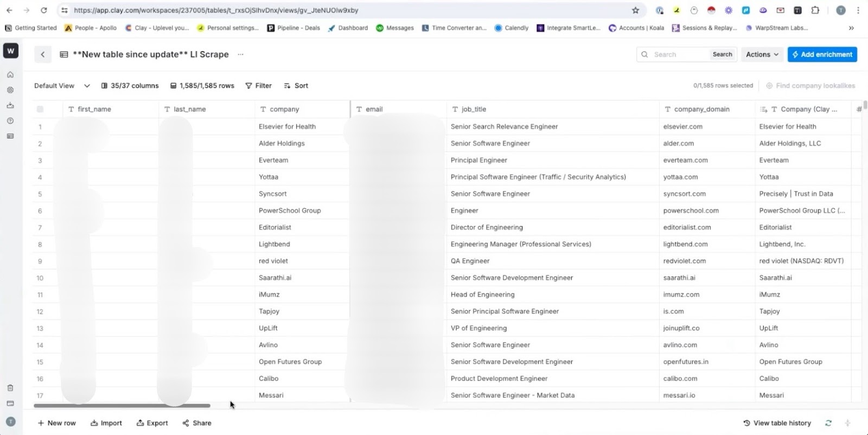The height and width of the screenshot is (435, 868).
Task: Open the People - Apollo bookmark
Action: click(91, 28)
